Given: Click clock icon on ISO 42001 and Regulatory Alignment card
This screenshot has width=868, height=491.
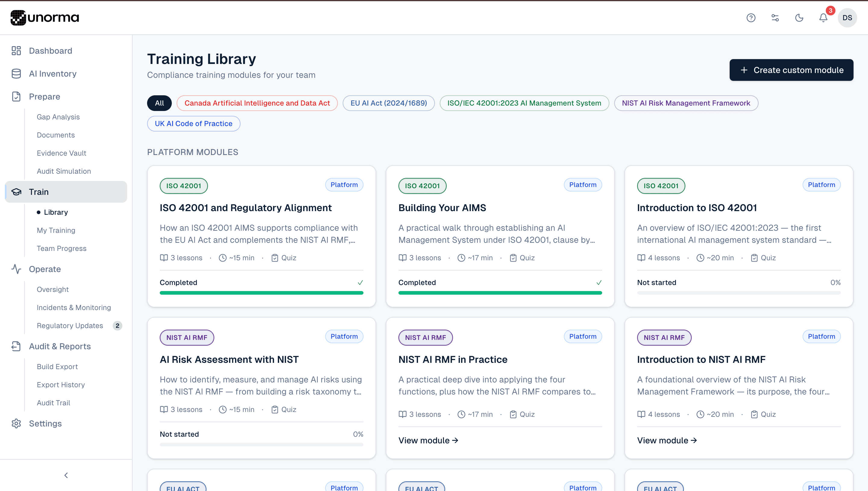Looking at the screenshot, I should 222,258.
